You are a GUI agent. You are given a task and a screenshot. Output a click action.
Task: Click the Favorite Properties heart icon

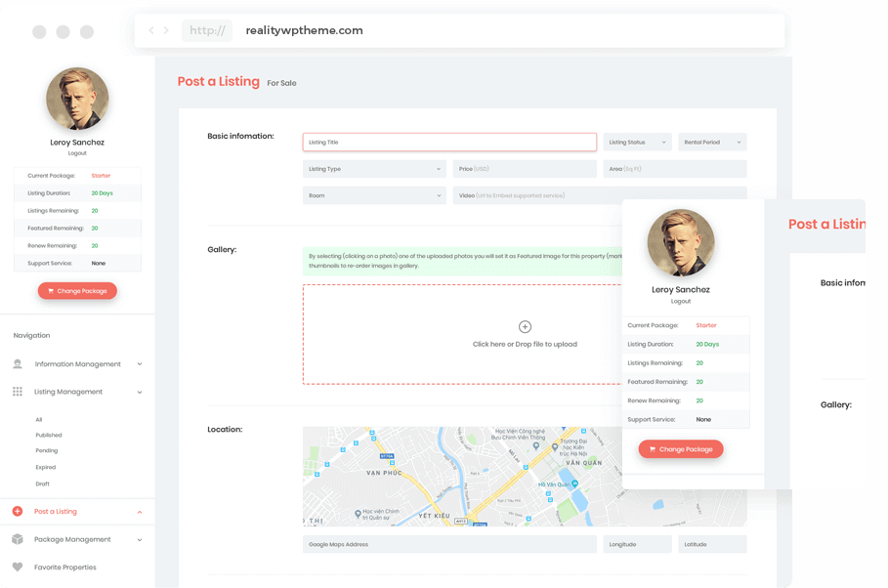[x=18, y=567]
